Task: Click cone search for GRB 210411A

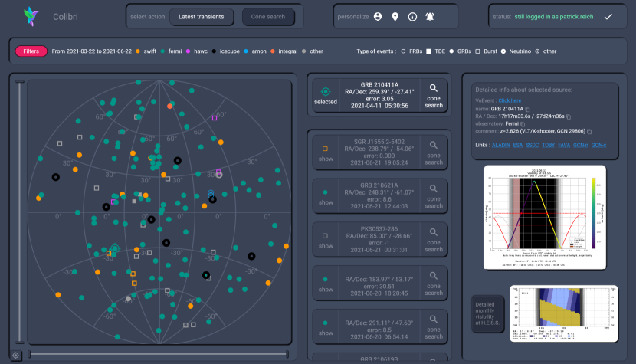Action: pyautogui.click(x=434, y=96)
